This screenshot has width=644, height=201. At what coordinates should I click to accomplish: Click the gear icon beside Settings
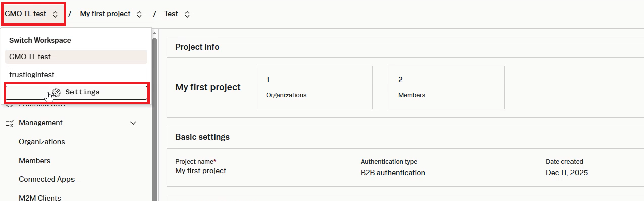pyautogui.click(x=56, y=92)
